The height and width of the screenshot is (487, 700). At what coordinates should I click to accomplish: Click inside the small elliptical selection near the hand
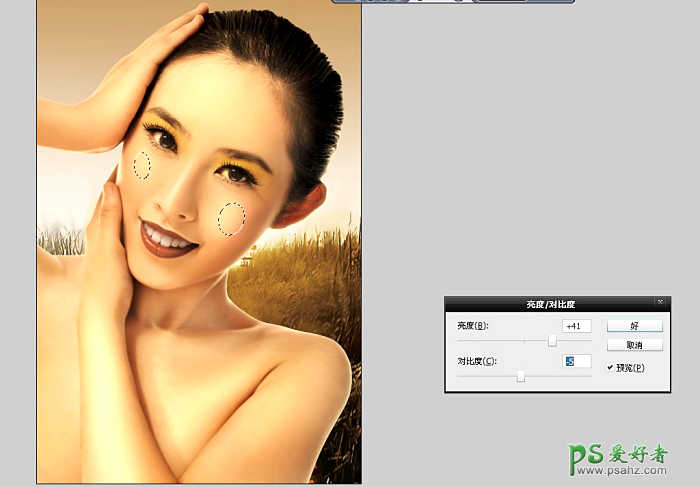142,165
